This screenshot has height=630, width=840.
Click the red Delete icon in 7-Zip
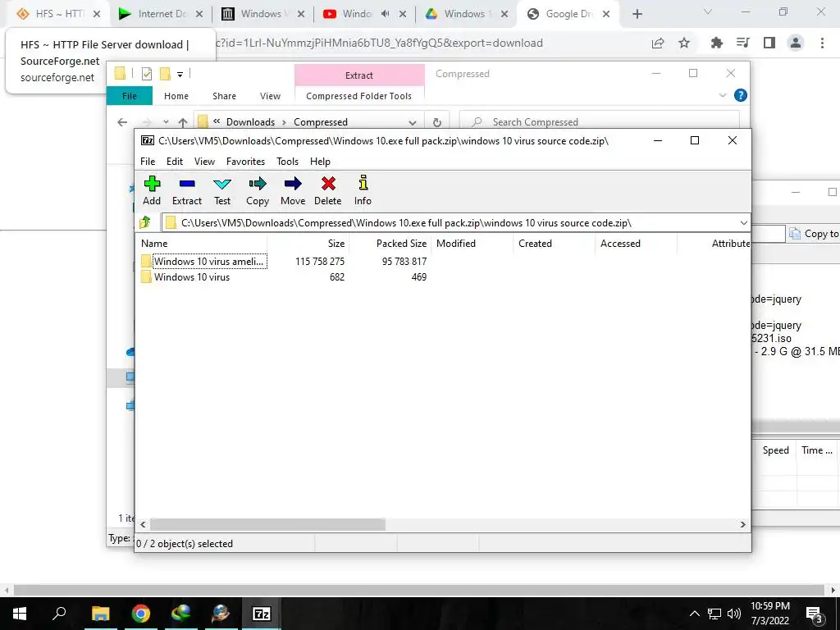pyautogui.click(x=328, y=184)
